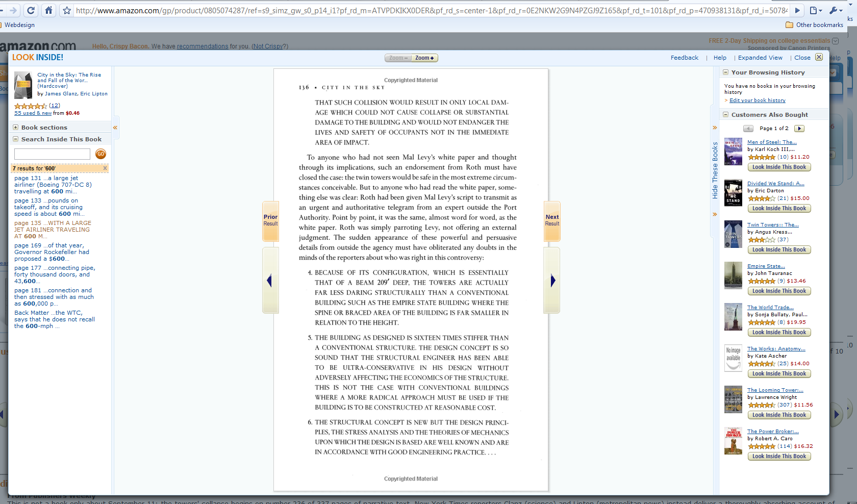Collapse left panel with double arrow

[115, 128]
